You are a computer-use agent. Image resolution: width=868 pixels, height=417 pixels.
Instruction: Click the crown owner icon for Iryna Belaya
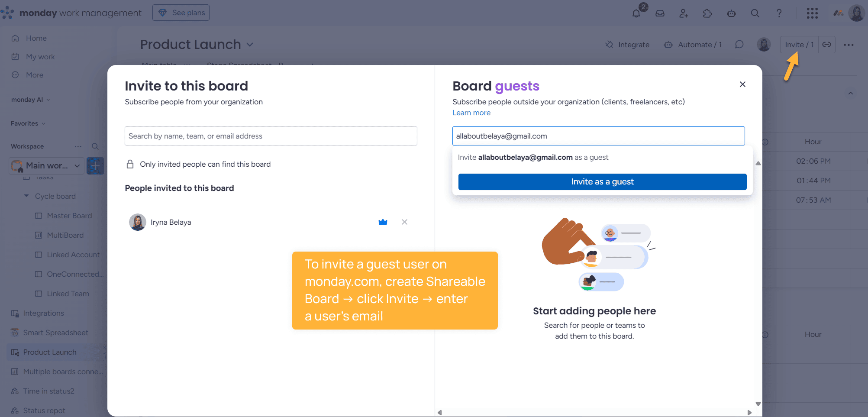[383, 222]
